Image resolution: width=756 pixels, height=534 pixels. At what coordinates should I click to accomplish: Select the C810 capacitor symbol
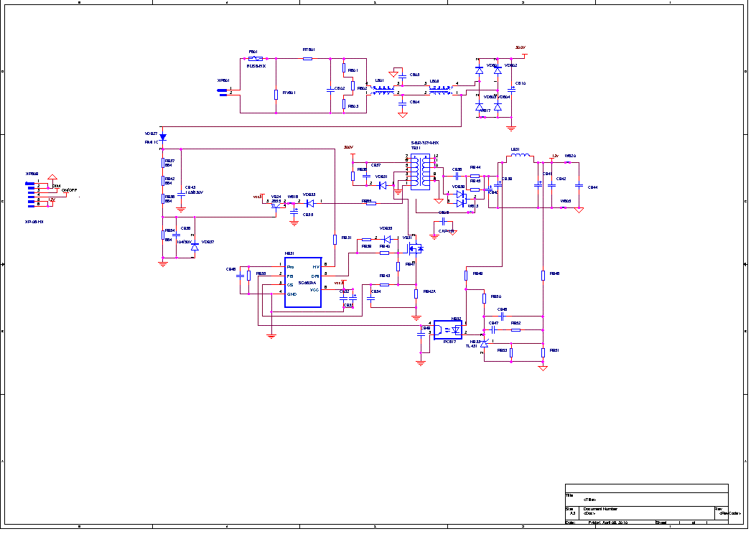coord(512,89)
